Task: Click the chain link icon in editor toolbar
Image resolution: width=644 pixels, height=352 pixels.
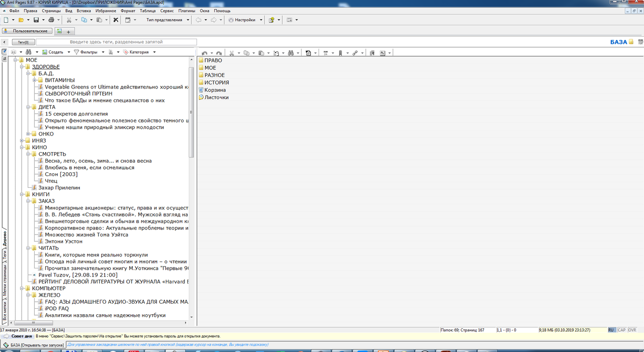Action: click(x=355, y=53)
